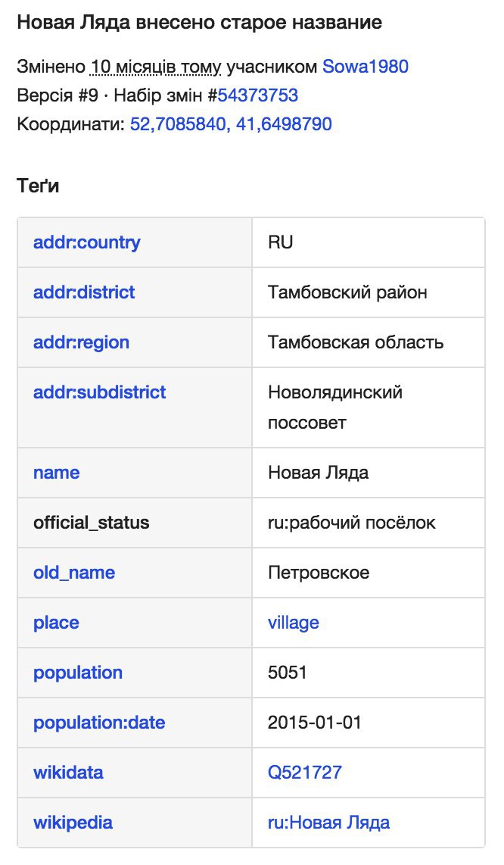The image size is (504, 865).
Task: Click the '10 місяців тому' timestamp
Action: click(156, 66)
